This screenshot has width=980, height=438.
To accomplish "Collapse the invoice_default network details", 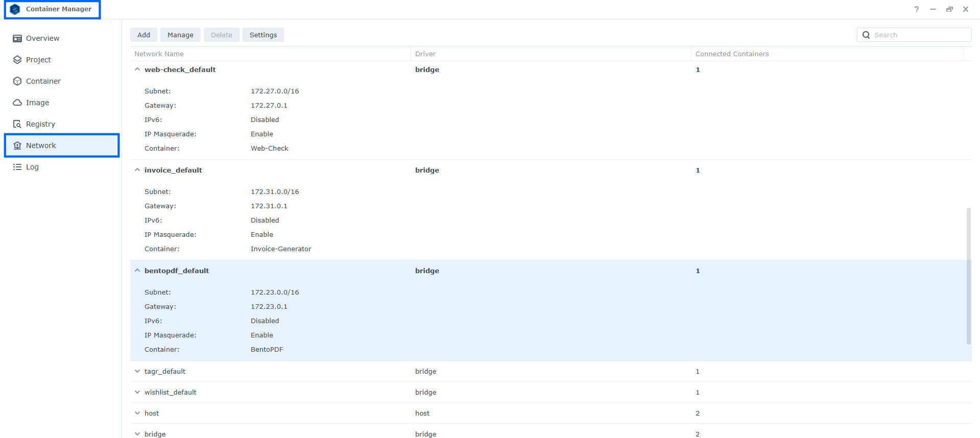I will (137, 170).
